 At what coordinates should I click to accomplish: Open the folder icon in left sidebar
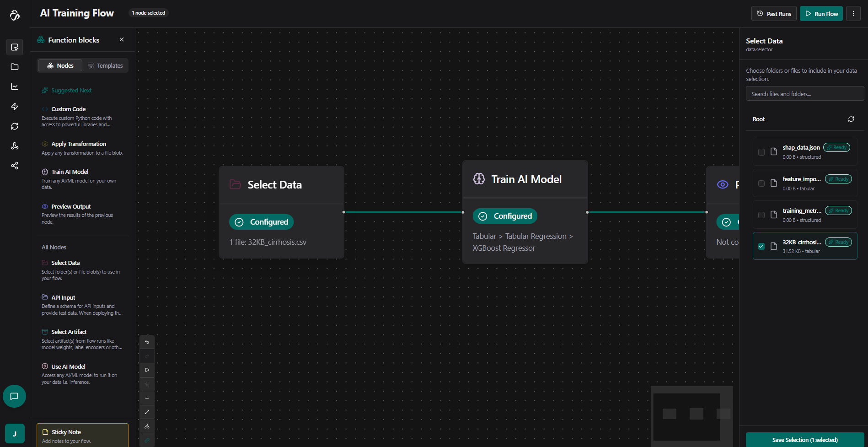point(15,67)
